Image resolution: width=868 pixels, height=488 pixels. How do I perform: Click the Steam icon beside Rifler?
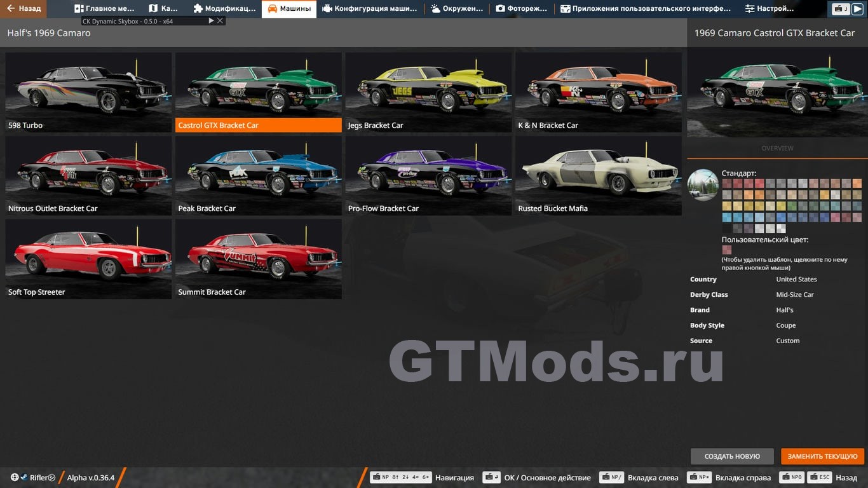pyautogui.click(x=24, y=477)
